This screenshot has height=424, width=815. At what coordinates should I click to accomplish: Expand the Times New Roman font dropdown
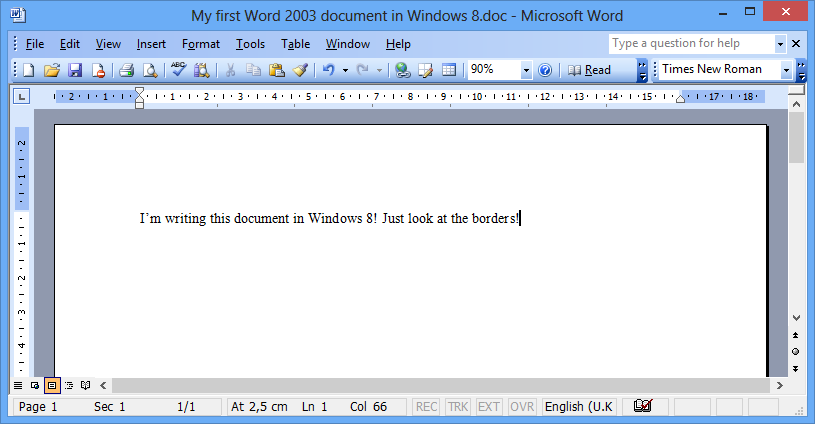[786, 70]
